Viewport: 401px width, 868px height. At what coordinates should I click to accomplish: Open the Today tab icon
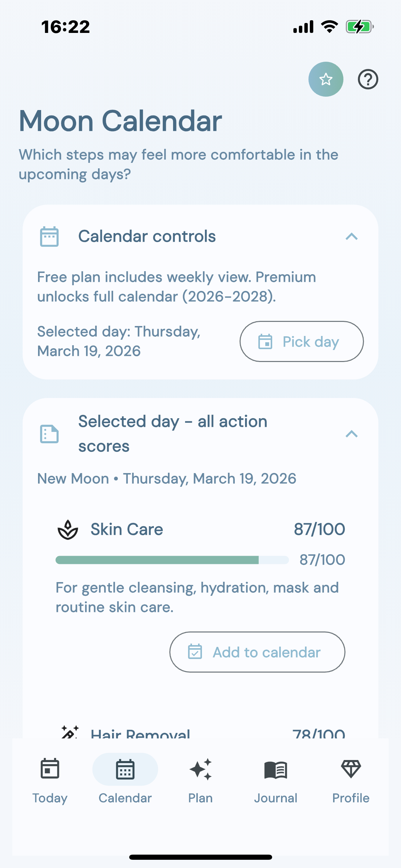coord(50,769)
